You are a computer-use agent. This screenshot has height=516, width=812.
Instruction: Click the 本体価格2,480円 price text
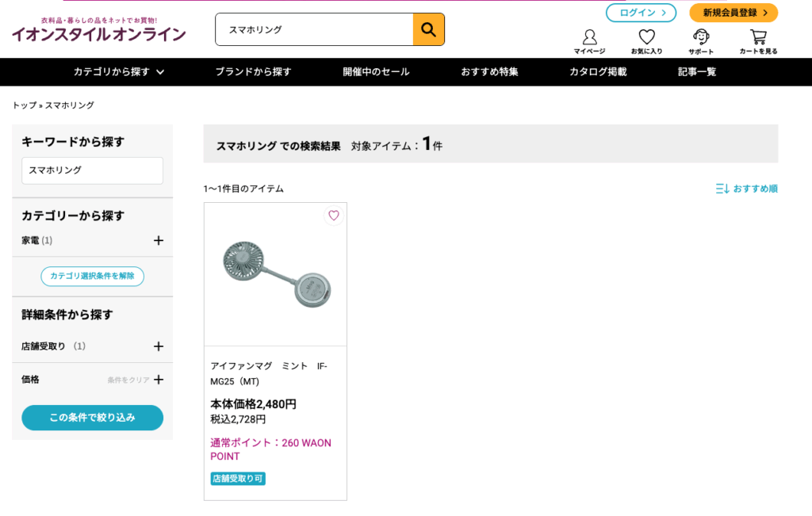click(253, 403)
